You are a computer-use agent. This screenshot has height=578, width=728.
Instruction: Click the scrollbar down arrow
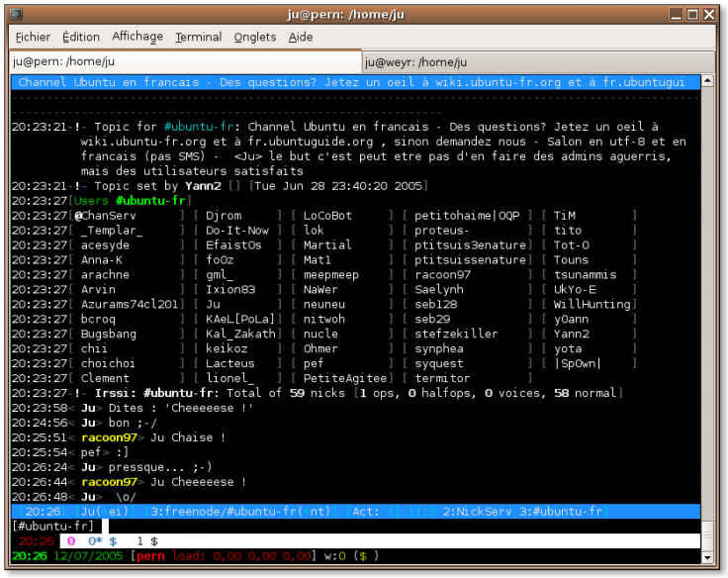(x=708, y=557)
